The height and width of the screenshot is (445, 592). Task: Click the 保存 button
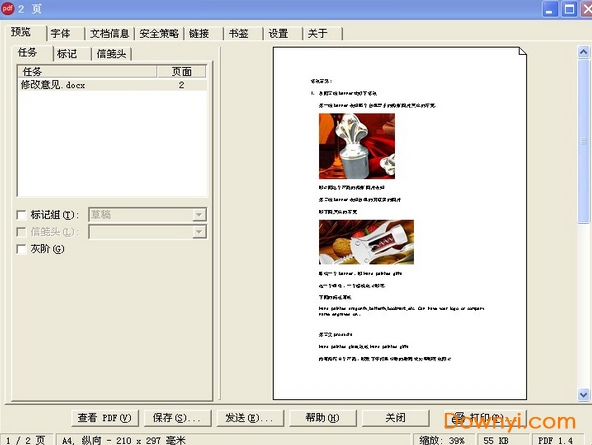[177, 418]
